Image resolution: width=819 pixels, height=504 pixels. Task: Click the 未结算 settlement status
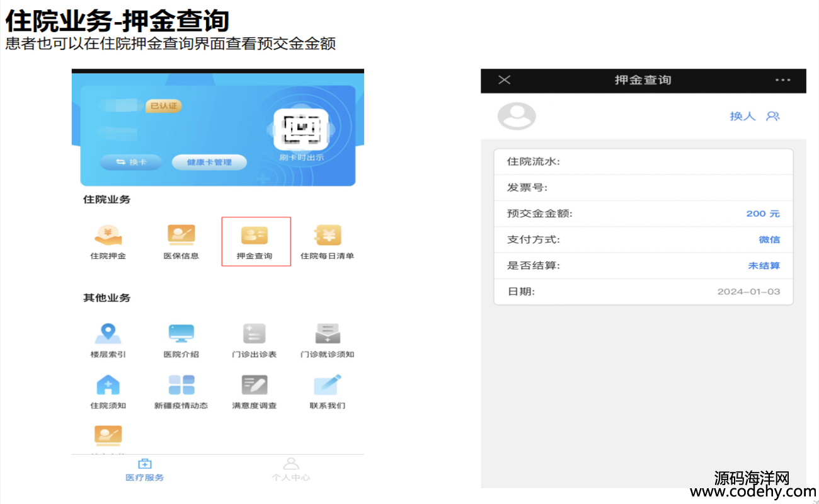tap(764, 265)
